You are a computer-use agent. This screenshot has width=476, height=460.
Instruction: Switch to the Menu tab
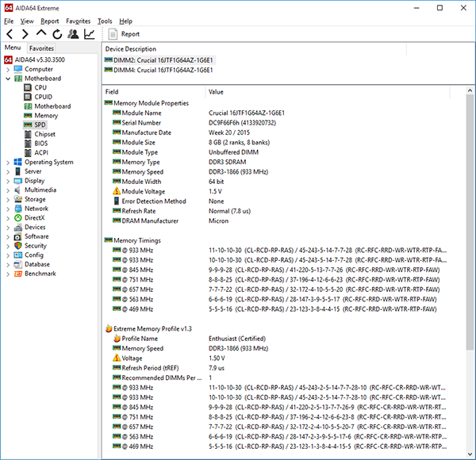point(13,48)
